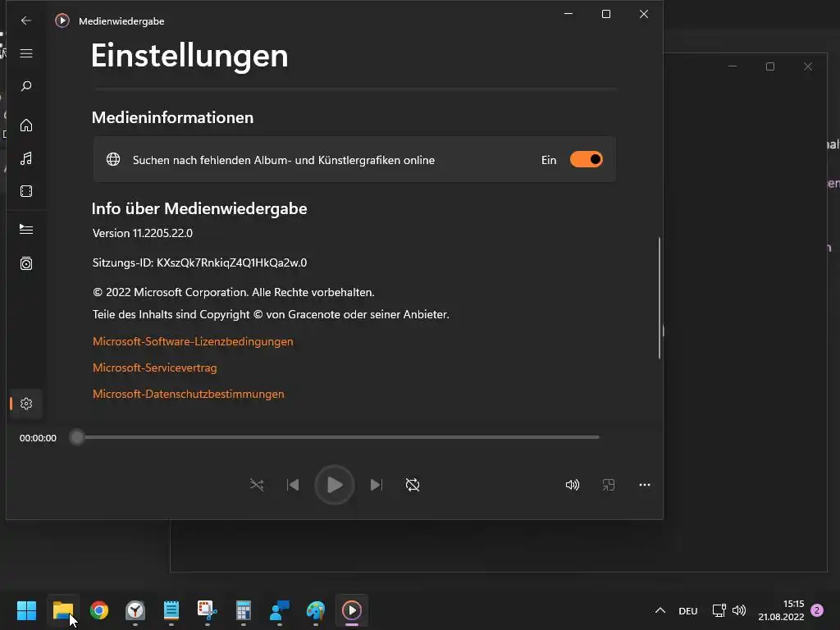This screenshot has width=840, height=630.
Task: Open network settings from the system tray
Action: (x=719, y=610)
